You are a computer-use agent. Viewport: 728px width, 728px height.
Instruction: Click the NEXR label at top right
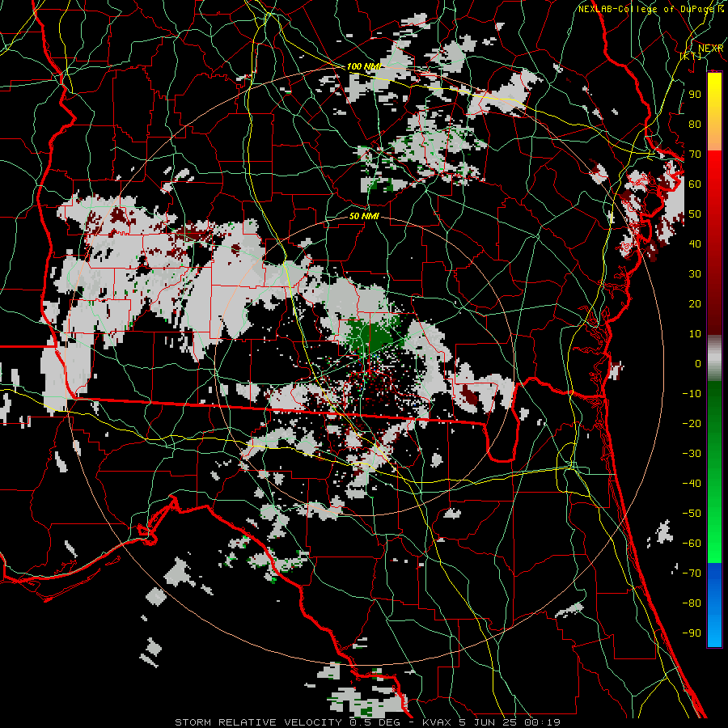[710, 49]
